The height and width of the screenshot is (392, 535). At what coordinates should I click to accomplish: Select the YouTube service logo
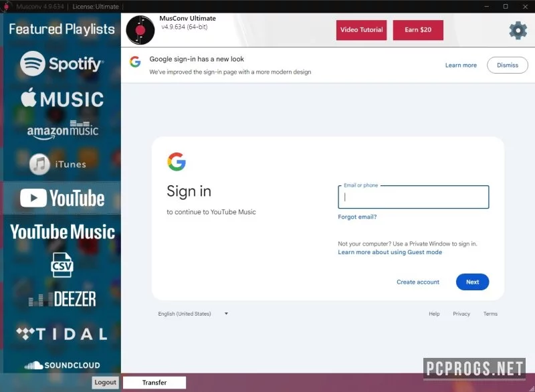click(62, 198)
